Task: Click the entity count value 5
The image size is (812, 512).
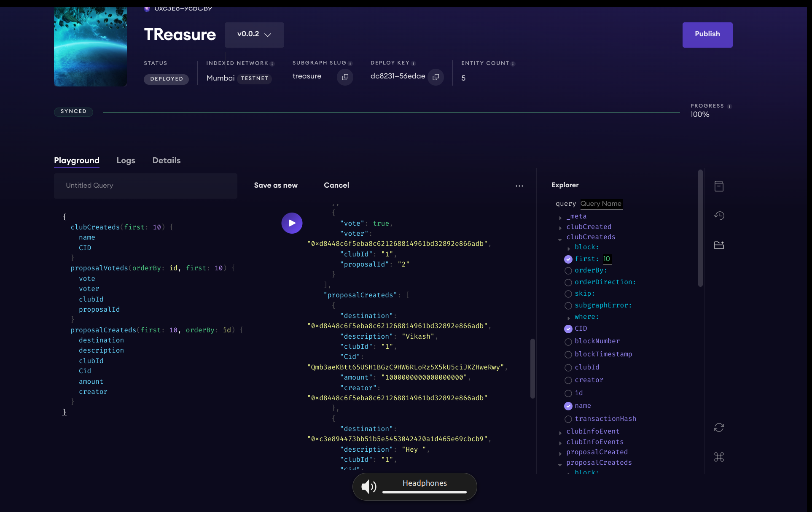Action: coord(463,78)
